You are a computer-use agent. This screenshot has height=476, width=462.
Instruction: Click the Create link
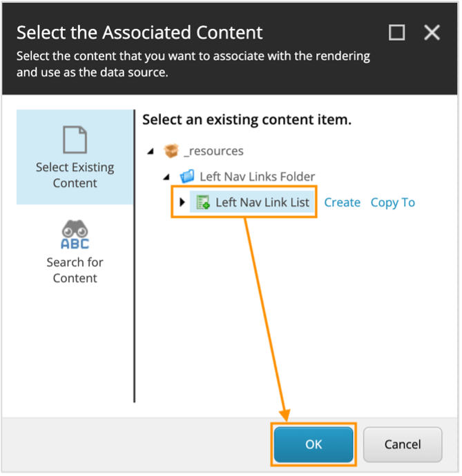[342, 202]
